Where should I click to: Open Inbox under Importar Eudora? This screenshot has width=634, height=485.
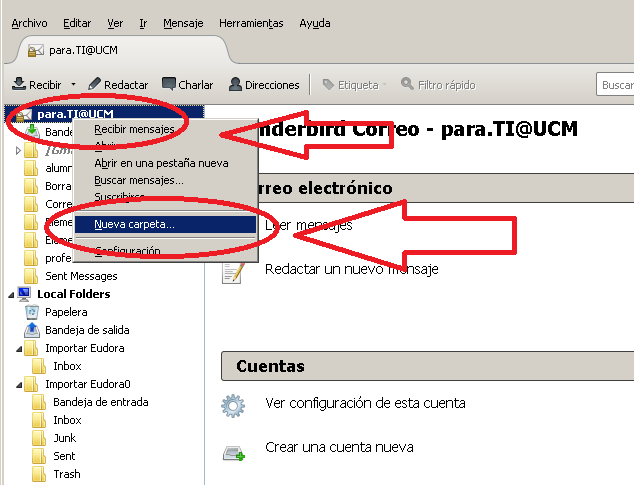click(x=67, y=366)
